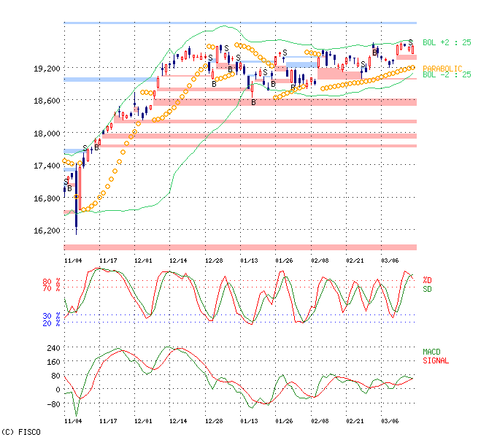Screen dimensions: 489x448
Task: Click the green SD legend label
Action: (428, 289)
